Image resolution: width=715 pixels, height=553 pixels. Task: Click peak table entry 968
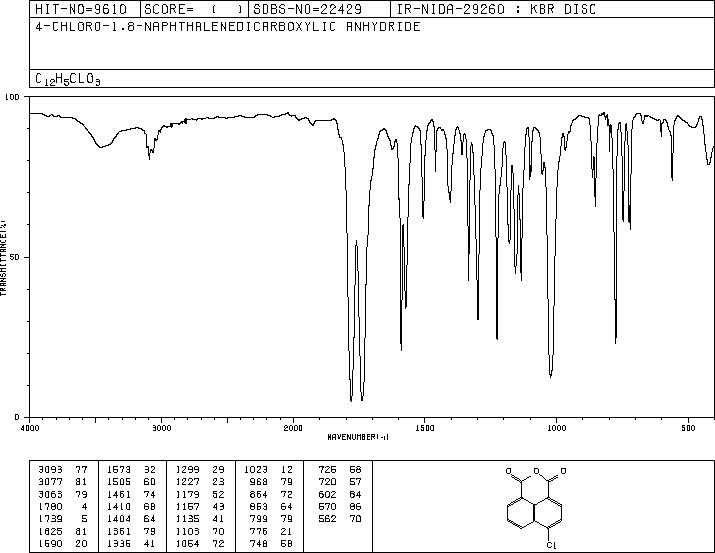click(x=259, y=482)
